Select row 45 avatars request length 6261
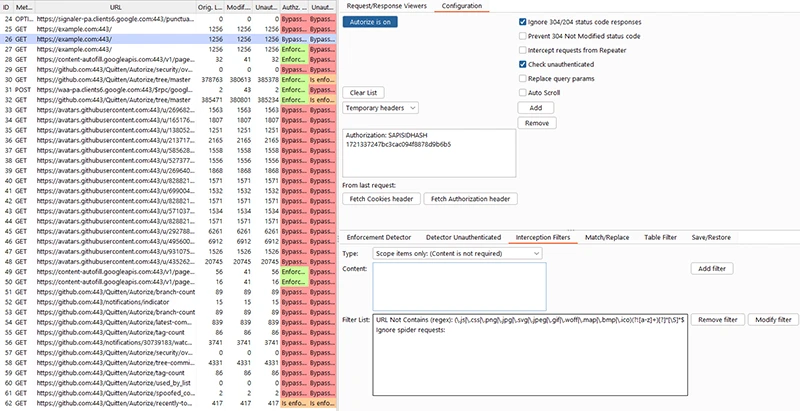 coord(168,232)
